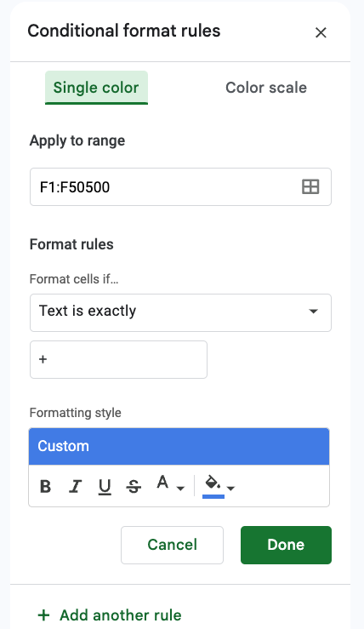The width and height of the screenshot is (364, 629).
Task: Click the value field containing '+'
Action: click(x=118, y=359)
